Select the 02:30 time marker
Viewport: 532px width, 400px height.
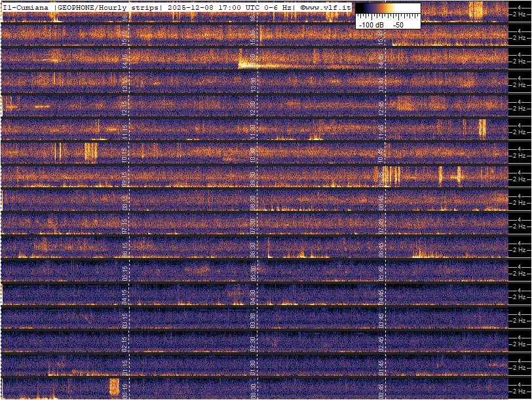click(254, 343)
